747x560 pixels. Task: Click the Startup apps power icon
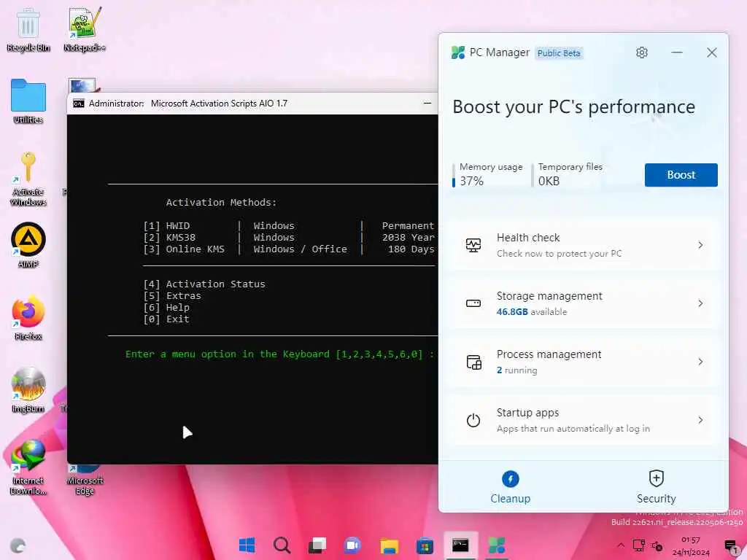(473, 420)
